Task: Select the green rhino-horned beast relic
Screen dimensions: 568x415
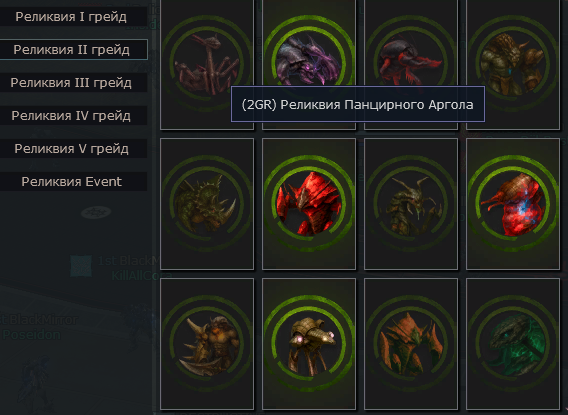Action: pos(207,204)
